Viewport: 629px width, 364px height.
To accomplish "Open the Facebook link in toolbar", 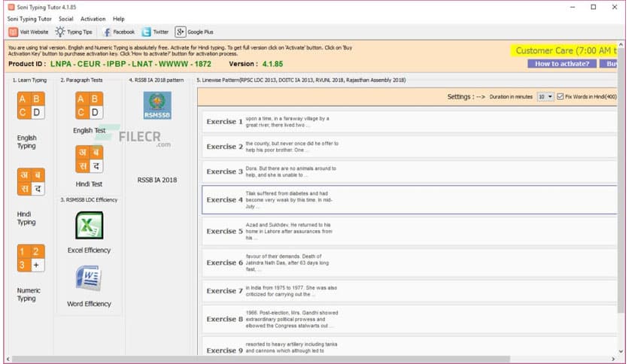I will coord(119,32).
